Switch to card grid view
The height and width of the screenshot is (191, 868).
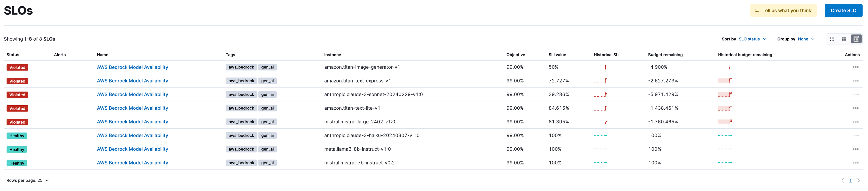pos(832,39)
